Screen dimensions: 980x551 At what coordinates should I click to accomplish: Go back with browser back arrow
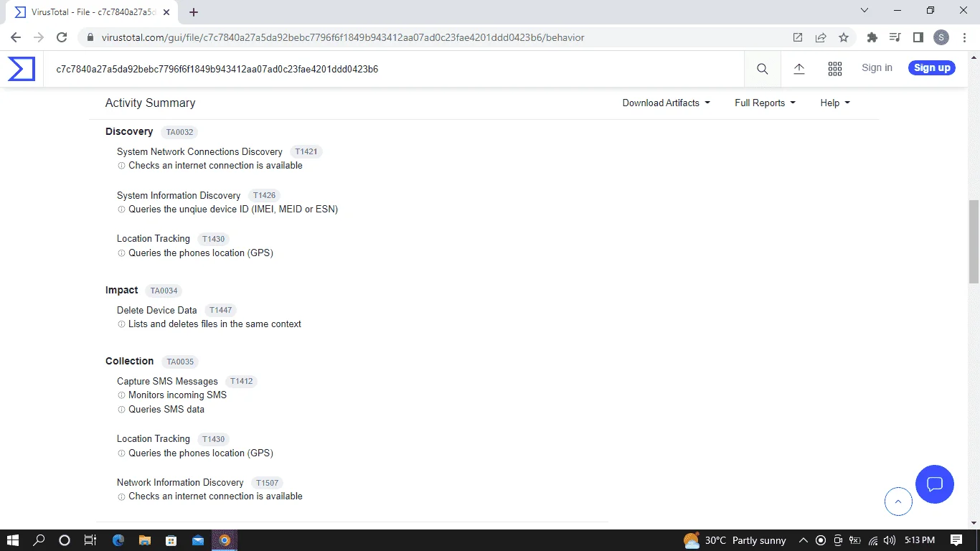(x=16, y=37)
